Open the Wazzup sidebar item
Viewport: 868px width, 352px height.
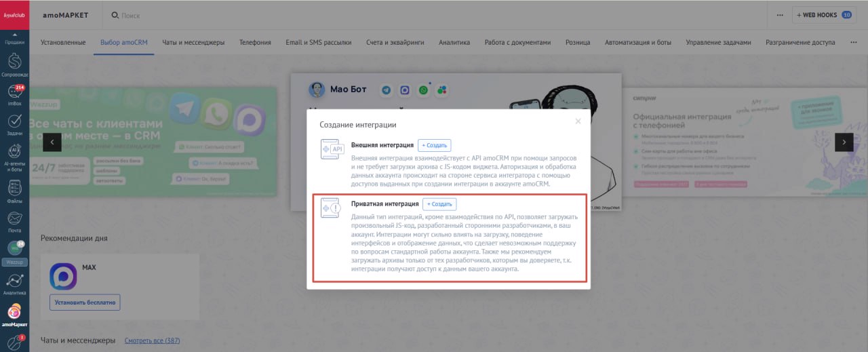coord(14,254)
